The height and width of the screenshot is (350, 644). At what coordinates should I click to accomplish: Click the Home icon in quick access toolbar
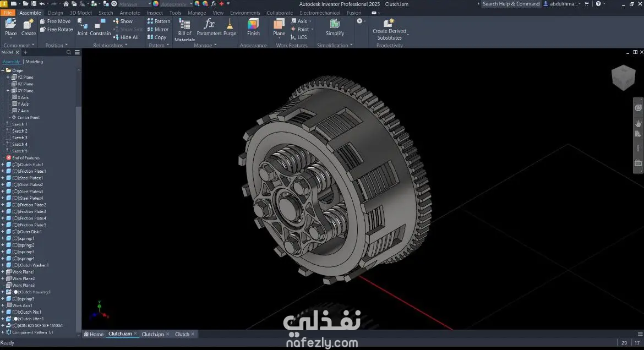click(66, 4)
